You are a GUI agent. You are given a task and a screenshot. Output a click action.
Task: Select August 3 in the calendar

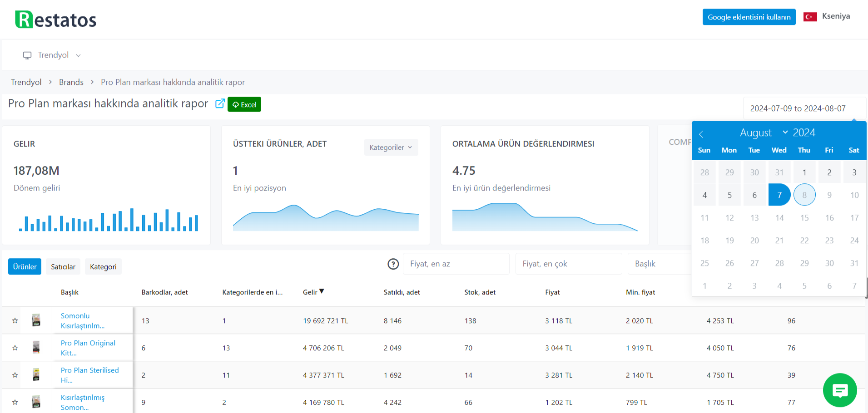click(854, 172)
